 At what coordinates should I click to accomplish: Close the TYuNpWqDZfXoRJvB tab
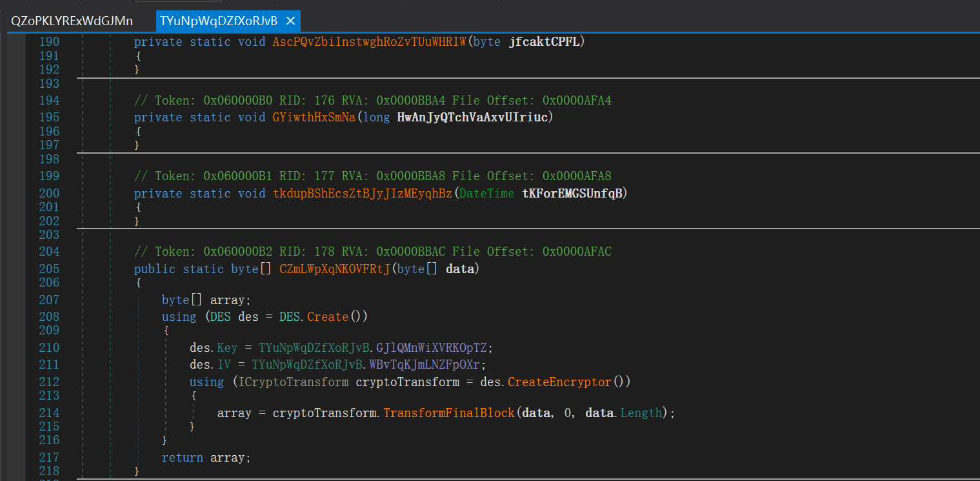click(x=290, y=21)
